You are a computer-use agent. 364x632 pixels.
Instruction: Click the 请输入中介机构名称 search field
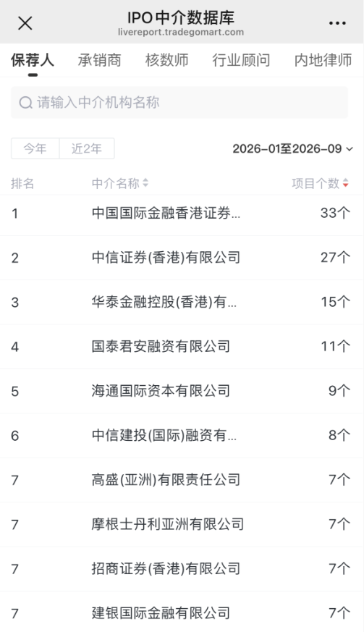click(179, 102)
